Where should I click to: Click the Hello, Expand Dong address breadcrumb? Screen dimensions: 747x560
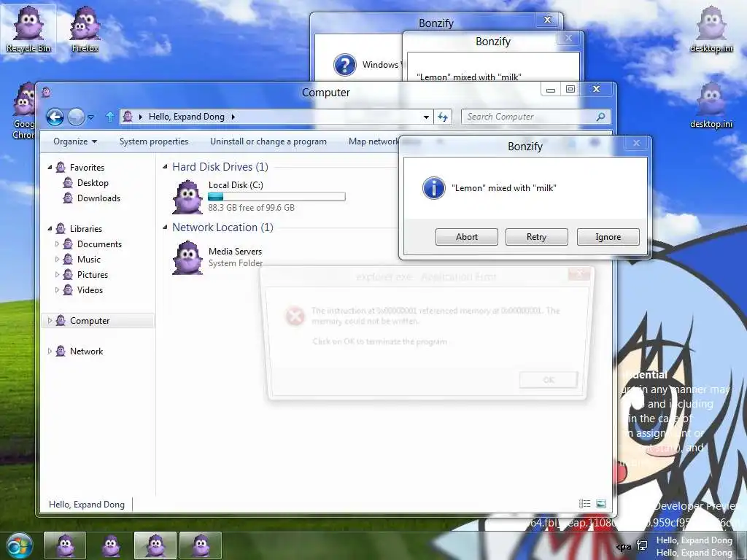(x=186, y=117)
